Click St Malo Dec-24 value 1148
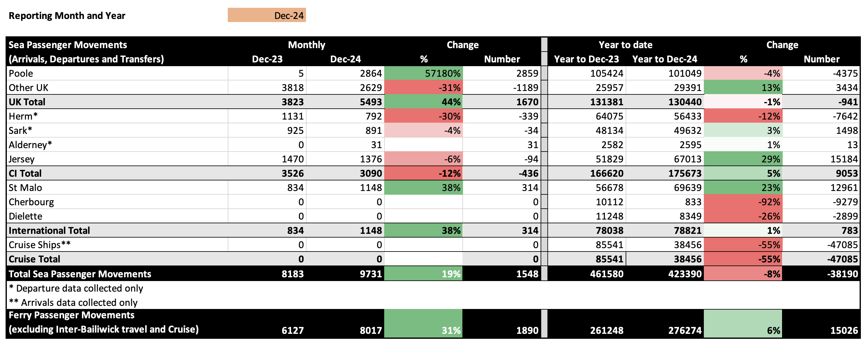 (371, 188)
